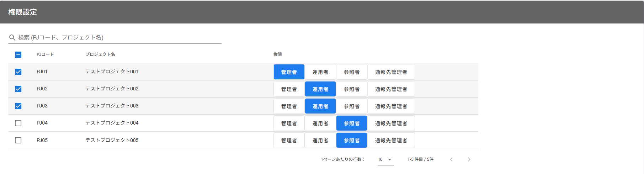
Task: Open rows-per-page dropdown showing 10
Action: pyautogui.click(x=385, y=159)
